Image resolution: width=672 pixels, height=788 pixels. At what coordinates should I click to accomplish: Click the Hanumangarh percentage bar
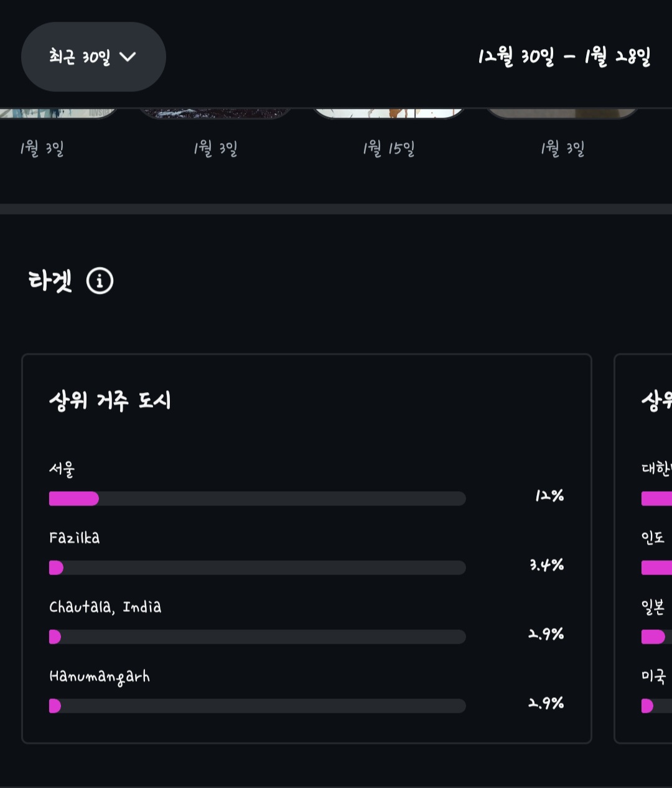point(257,706)
